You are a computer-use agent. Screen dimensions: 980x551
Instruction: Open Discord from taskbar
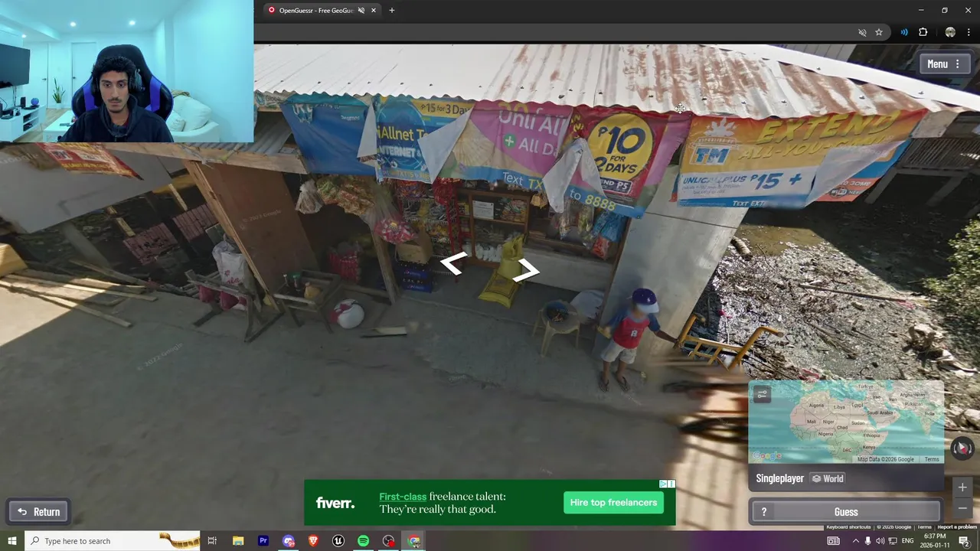point(289,541)
